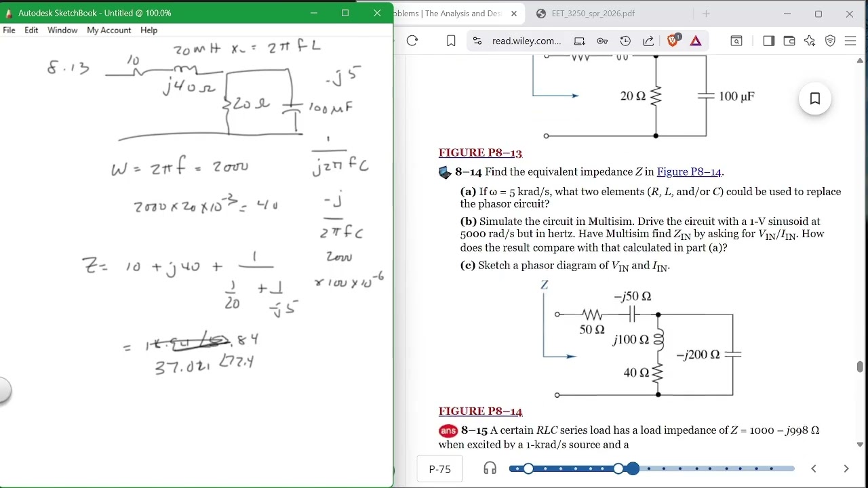Viewport: 868px width, 488px height.
Task: Bookmark the page with floating bookmark button
Action: pos(815,98)
